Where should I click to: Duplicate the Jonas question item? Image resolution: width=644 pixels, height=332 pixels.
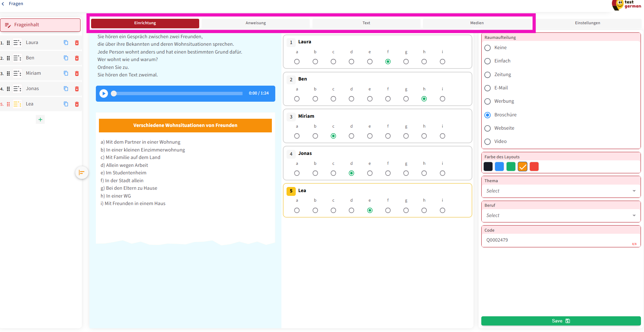(66, 89)
